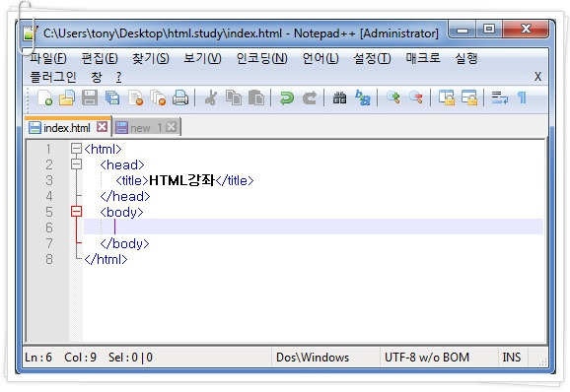Click the Notepad++ title bar app icon

pyautogui.click(x=29, y=33)
